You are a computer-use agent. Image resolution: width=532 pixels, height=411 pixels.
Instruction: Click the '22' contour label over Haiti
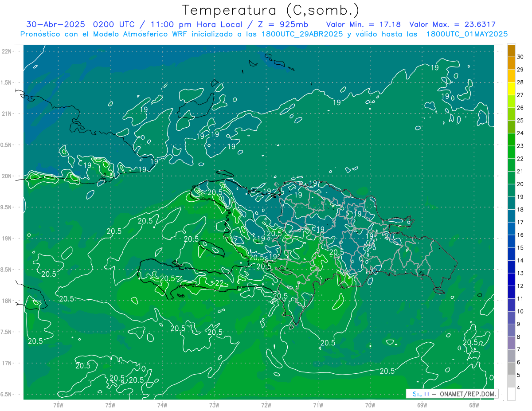[x=219, y=283]
